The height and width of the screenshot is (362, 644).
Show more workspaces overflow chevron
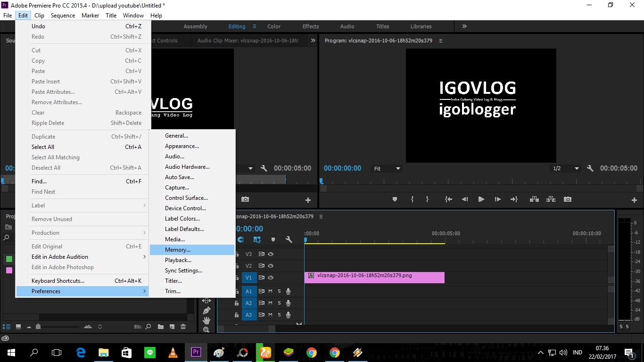tap(464, 26)
